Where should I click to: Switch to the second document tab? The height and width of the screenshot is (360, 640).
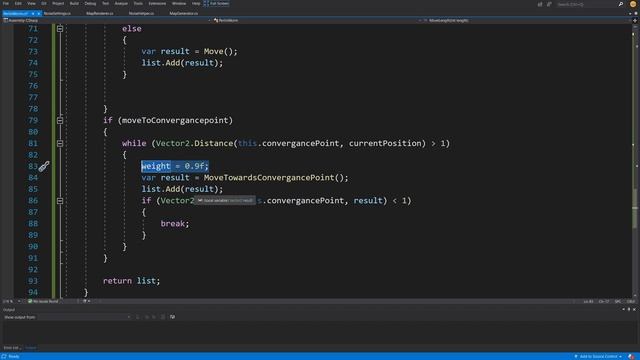(57, 13)
